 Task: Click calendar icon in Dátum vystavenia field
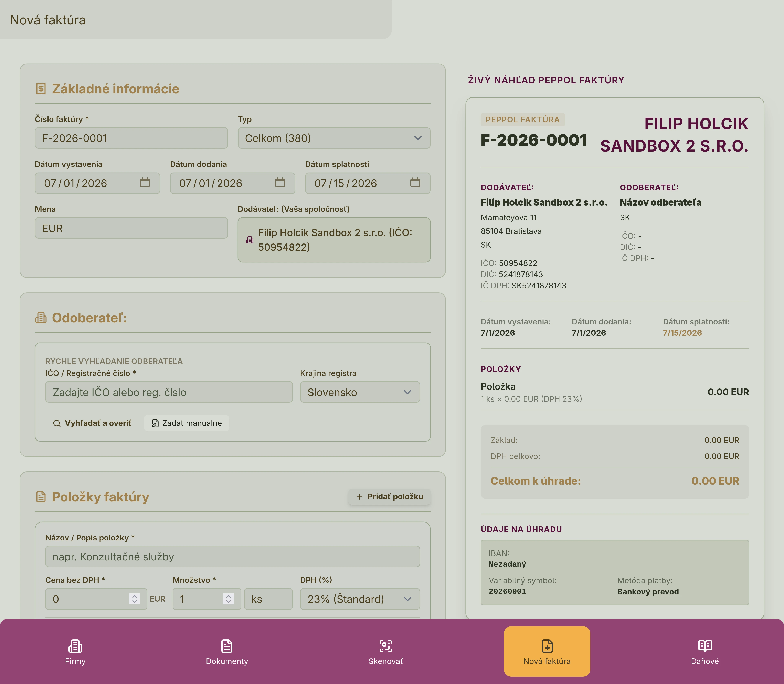click(x=145, y=183)
